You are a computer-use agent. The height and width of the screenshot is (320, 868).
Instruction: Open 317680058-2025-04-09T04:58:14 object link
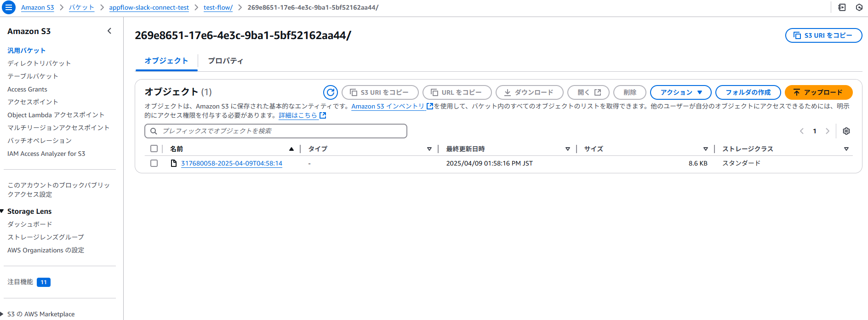tap(232, 163)
